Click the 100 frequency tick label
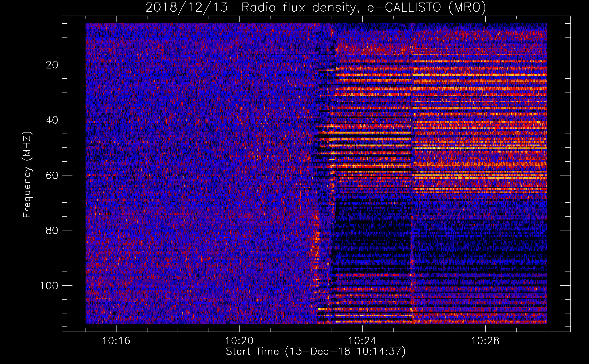This screenshot has height=364, width=589. [49, 286]
